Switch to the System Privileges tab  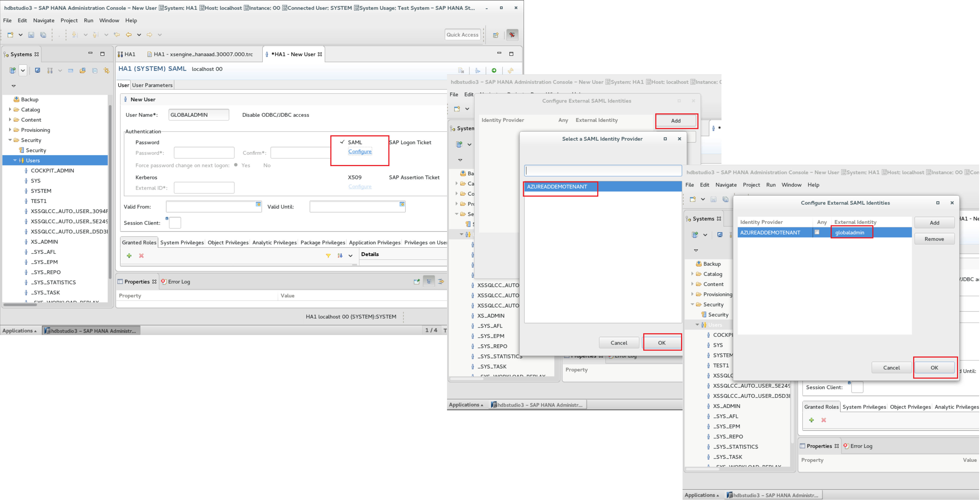pos(182,242)
